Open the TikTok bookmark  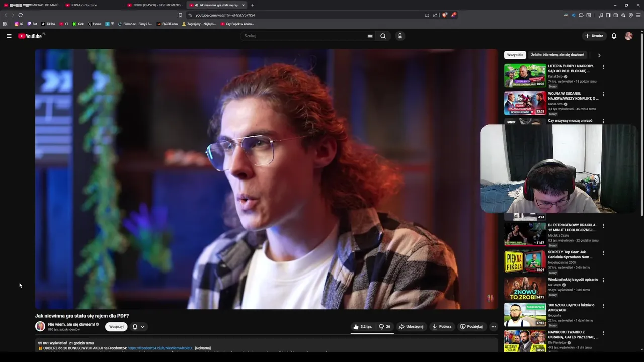[48, 24]
